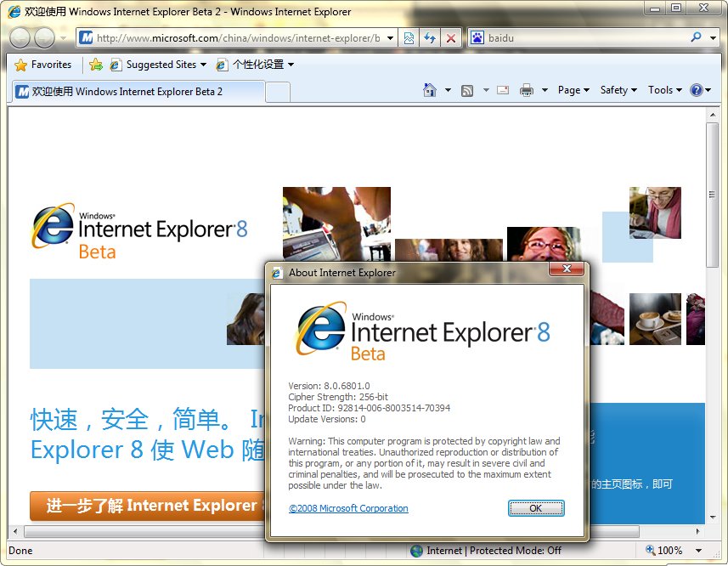
Task: Click the browser Back arrow button
Action: click(20, 37)
